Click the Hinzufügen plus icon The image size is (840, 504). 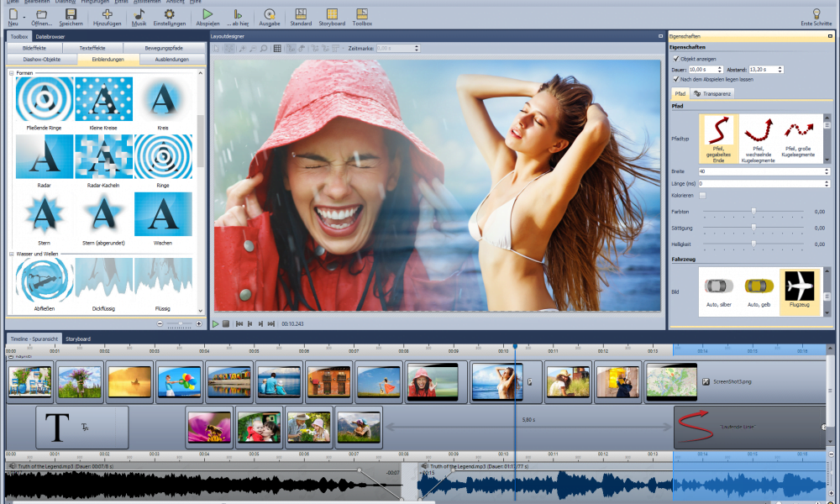108,14
